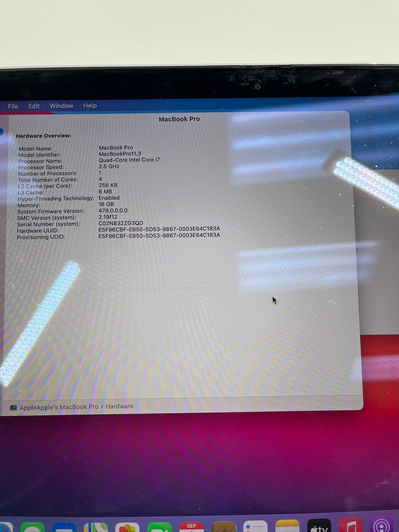Open Photos from the Dock
Screen dimensions: 399x532
point(127,527)
